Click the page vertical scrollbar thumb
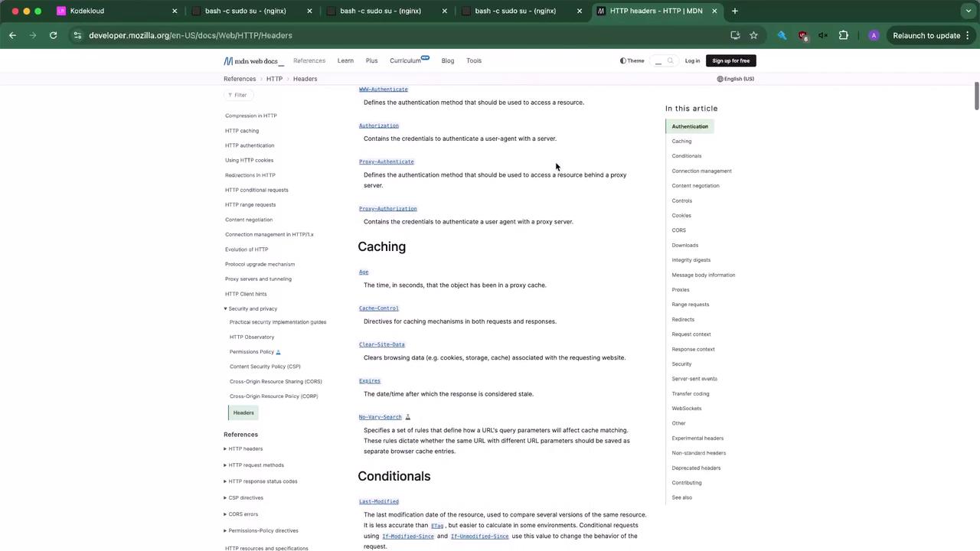 (x=976, y=96)
